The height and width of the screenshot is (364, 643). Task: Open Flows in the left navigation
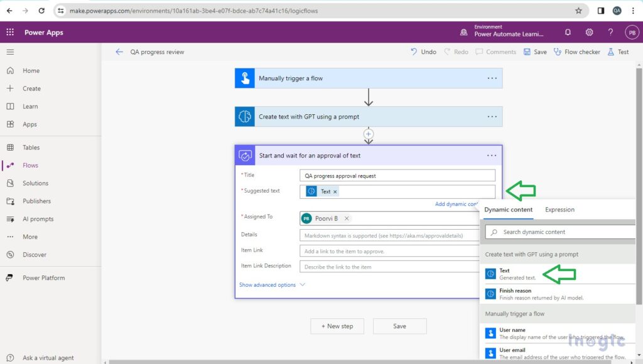(x=30, y=166)
